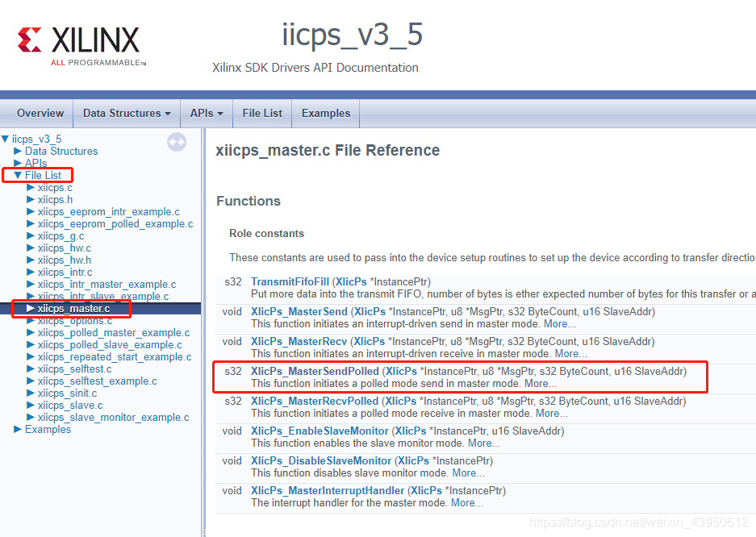Open xiicps_polled_master_example.c in the tree
756x537 pixels.
113,333
